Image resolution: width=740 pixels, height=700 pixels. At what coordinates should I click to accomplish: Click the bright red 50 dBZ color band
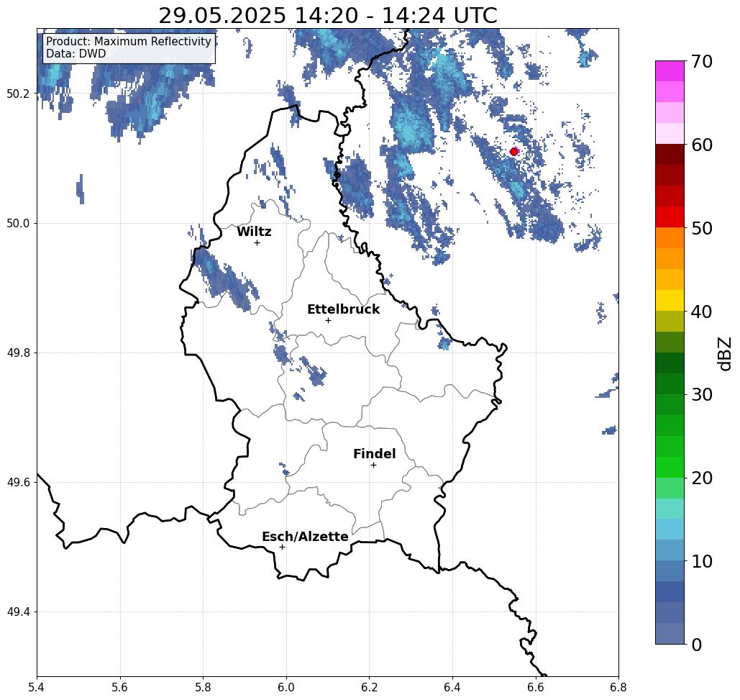pyautogui.click(x=670, y=217)
